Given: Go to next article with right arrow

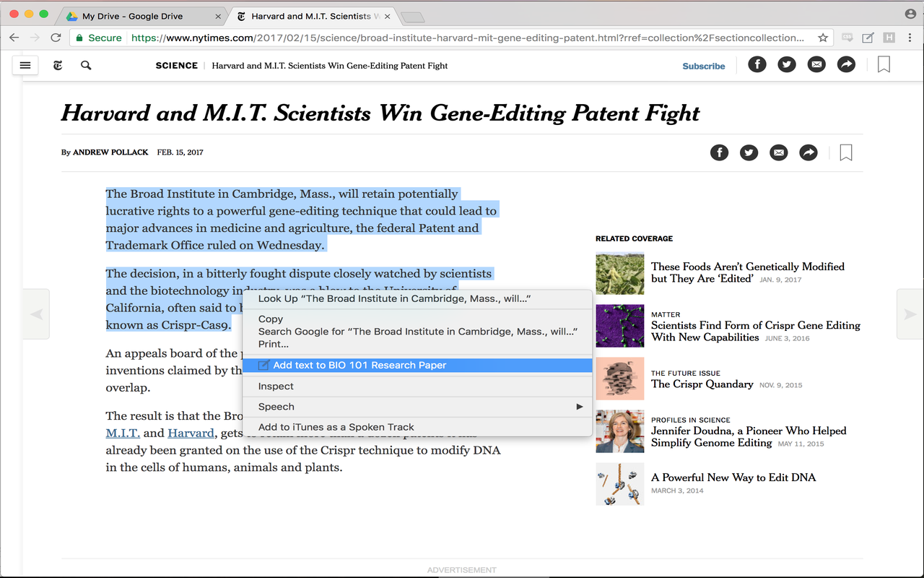Looking at the screenshot, I should (910, 314).
